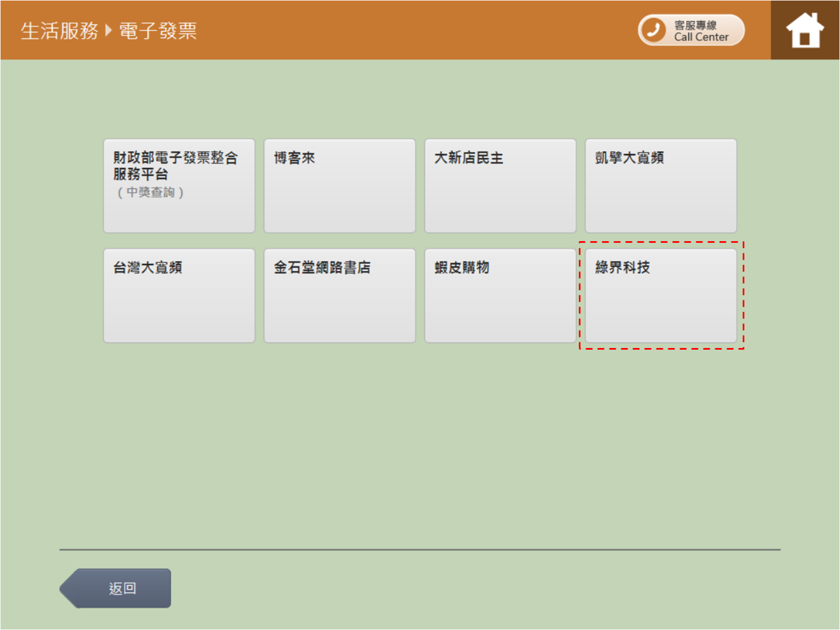
Task: Pick the 台灣大寬頻 tile
Action: tap(179, 295)
